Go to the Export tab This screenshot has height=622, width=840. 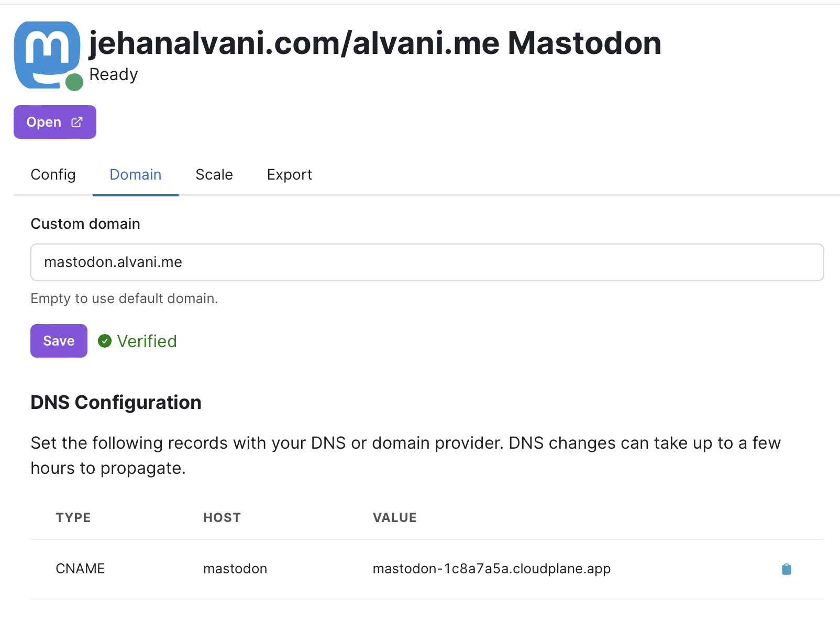[289, 174]
